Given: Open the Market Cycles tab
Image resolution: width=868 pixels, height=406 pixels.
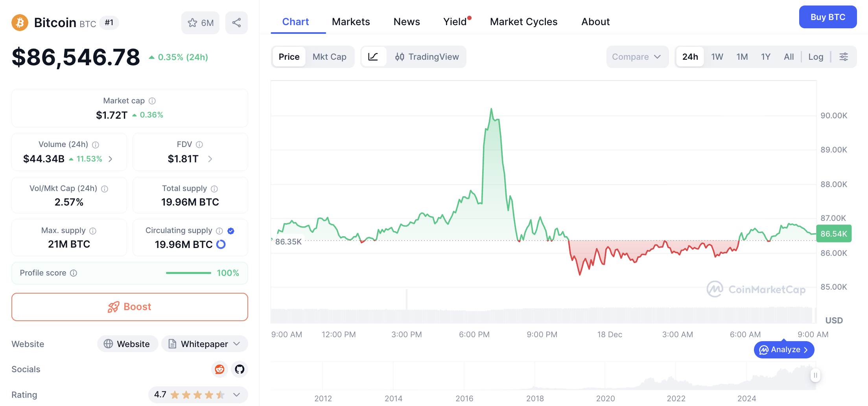Looking at the screenshot, I should 523,22.
